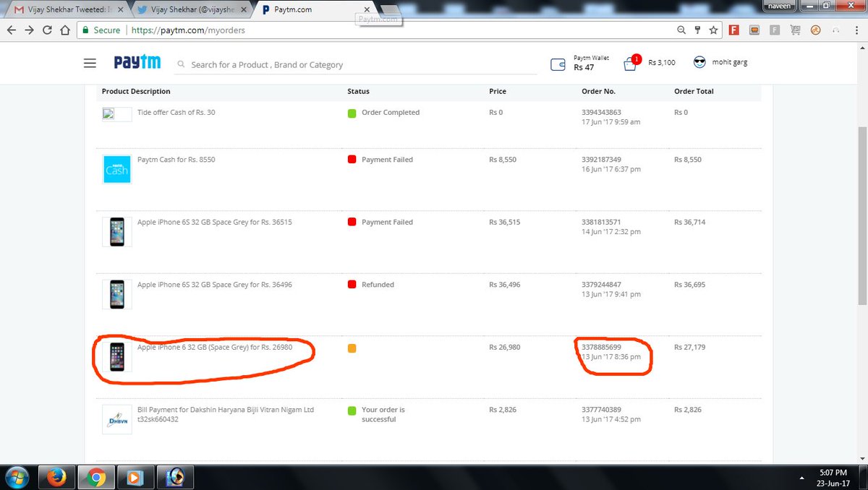Image resolution: width=868 pixels, height=490 pixels.
Task: Open the Paytm Wallet icon
Action: click(558, 64)
